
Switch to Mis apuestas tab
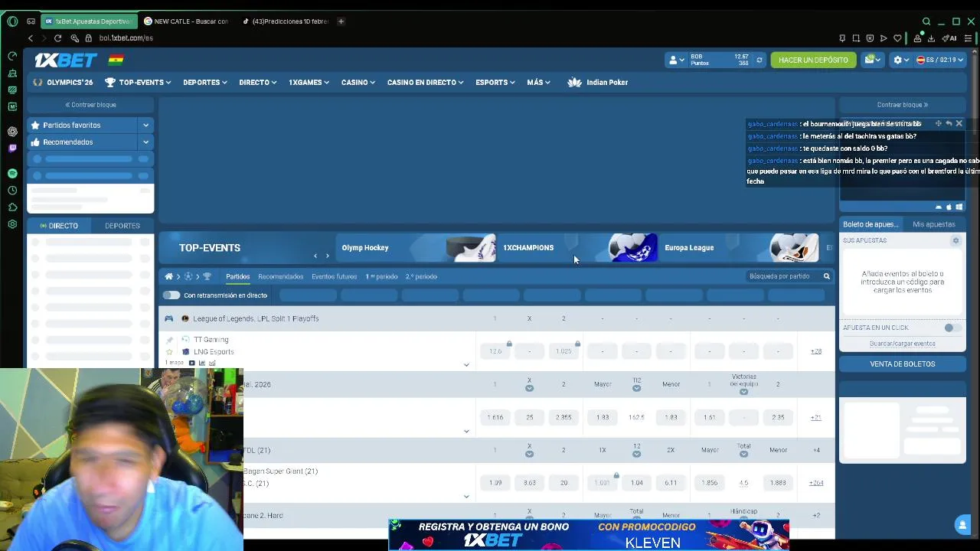coord(934,224)
